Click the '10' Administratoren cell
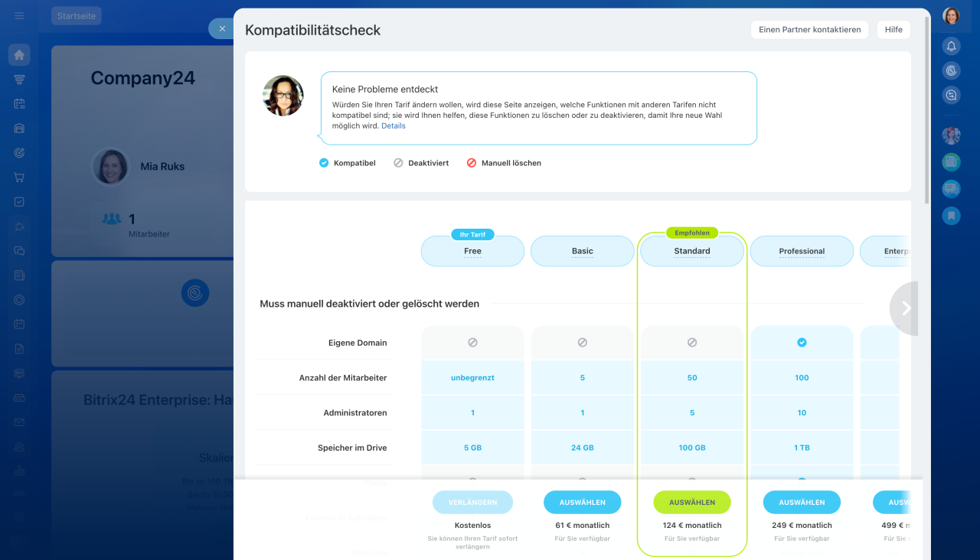The height and width of the screenshot is (560, 980). click(802, 413)
